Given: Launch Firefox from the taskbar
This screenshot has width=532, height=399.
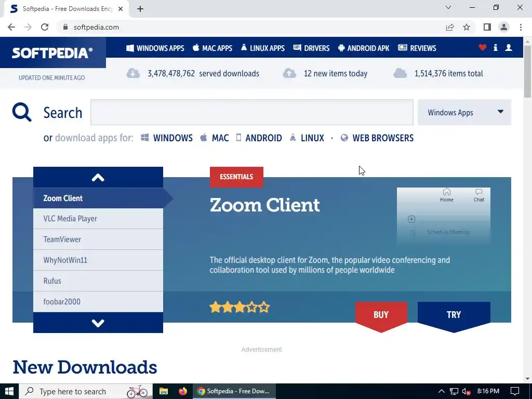Looking at the screenshot, I should click(x=182, y=391).
